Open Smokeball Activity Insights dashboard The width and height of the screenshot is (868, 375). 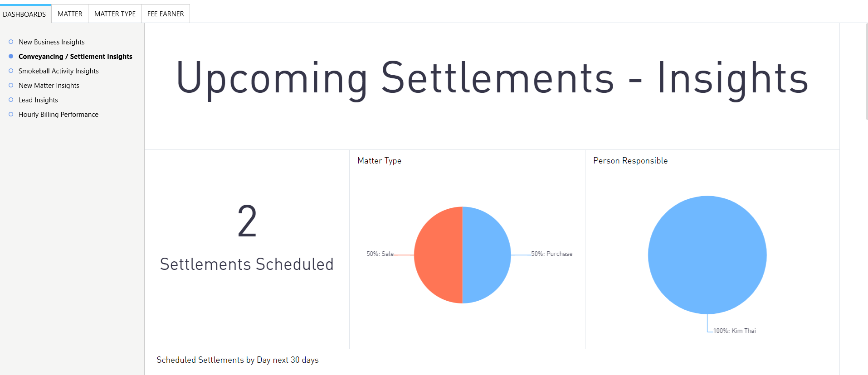(x=59, y=71)
